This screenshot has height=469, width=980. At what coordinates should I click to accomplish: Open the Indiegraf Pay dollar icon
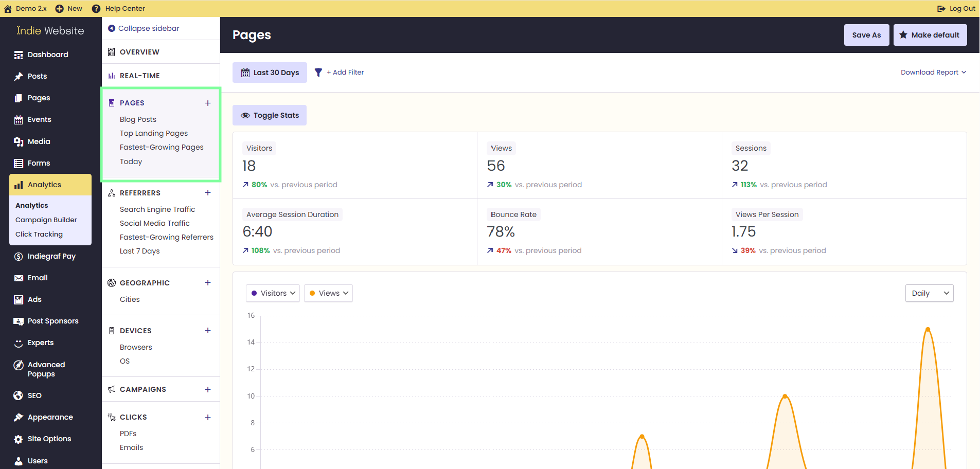(x=19, y=256)
